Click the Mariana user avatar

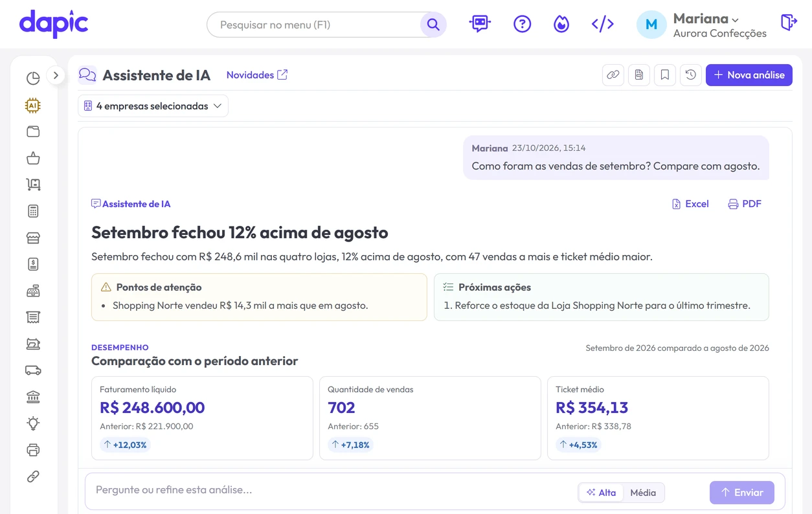(x=651, y=25)
